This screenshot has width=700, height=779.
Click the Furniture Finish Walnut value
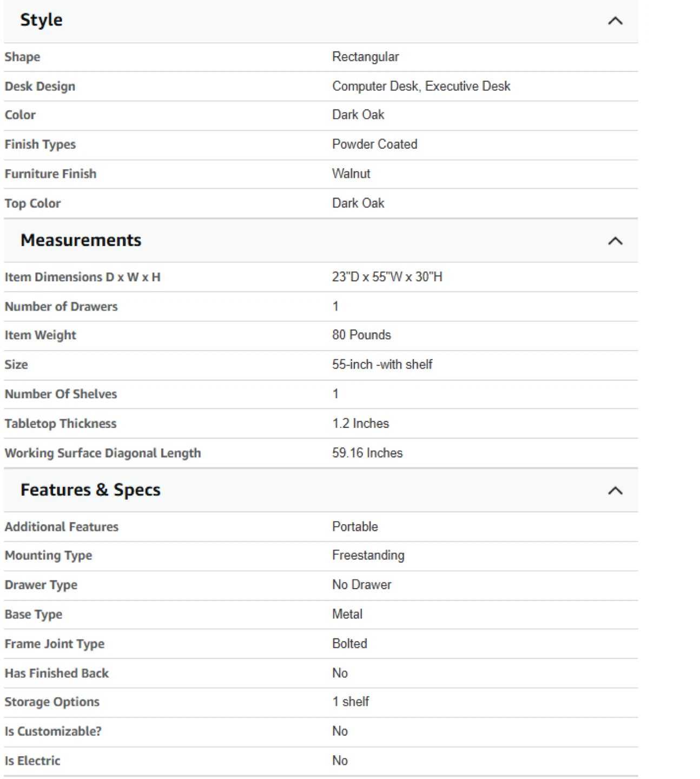tap(352, 174)
